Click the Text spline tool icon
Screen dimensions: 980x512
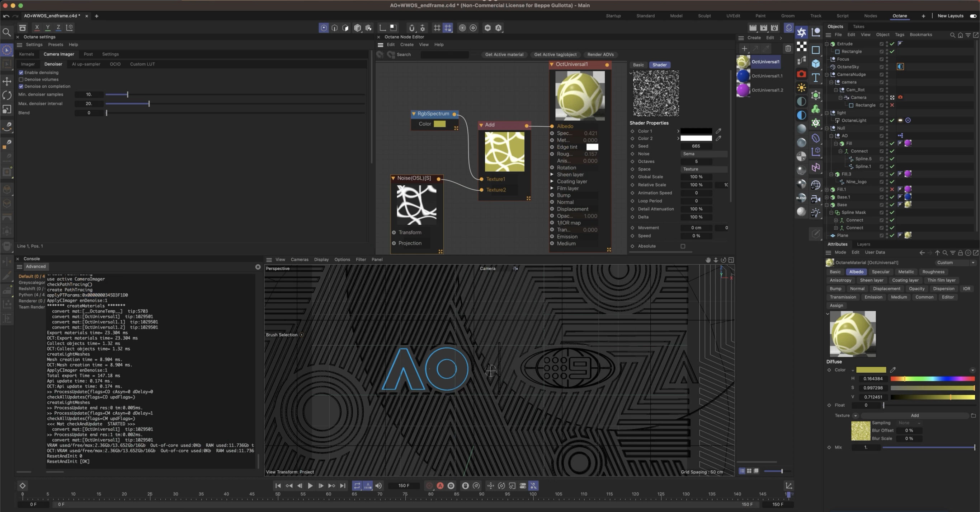click(816, 78)
